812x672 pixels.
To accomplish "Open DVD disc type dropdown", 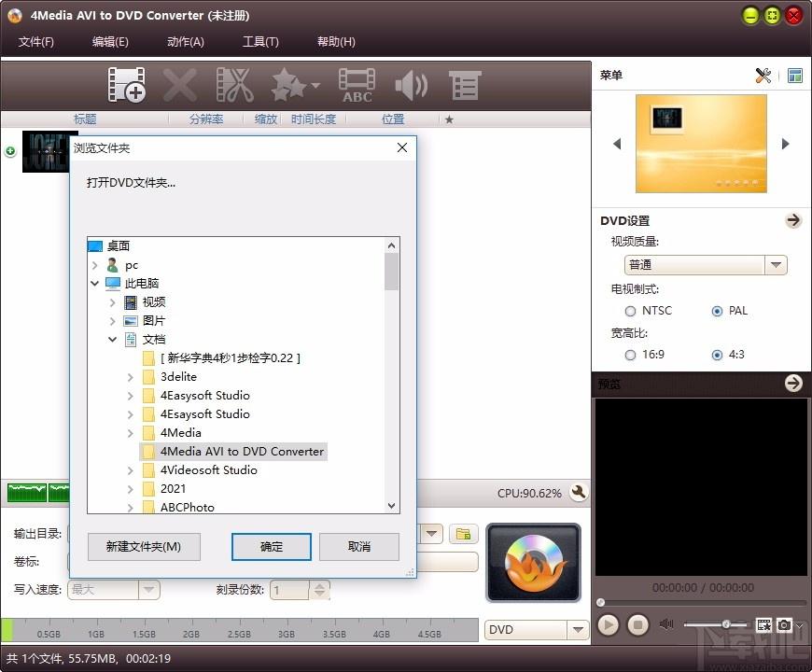I will point(578,630).
